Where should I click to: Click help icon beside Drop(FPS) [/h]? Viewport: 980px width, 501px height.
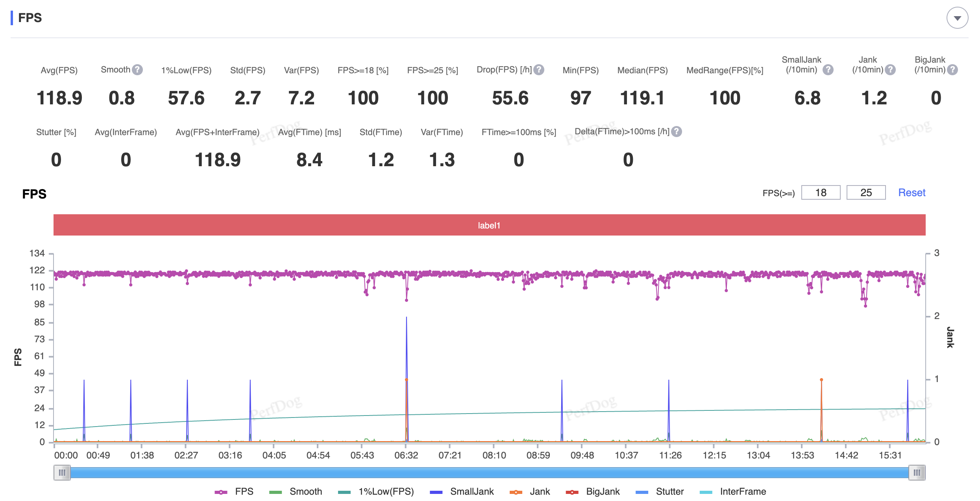539,70
